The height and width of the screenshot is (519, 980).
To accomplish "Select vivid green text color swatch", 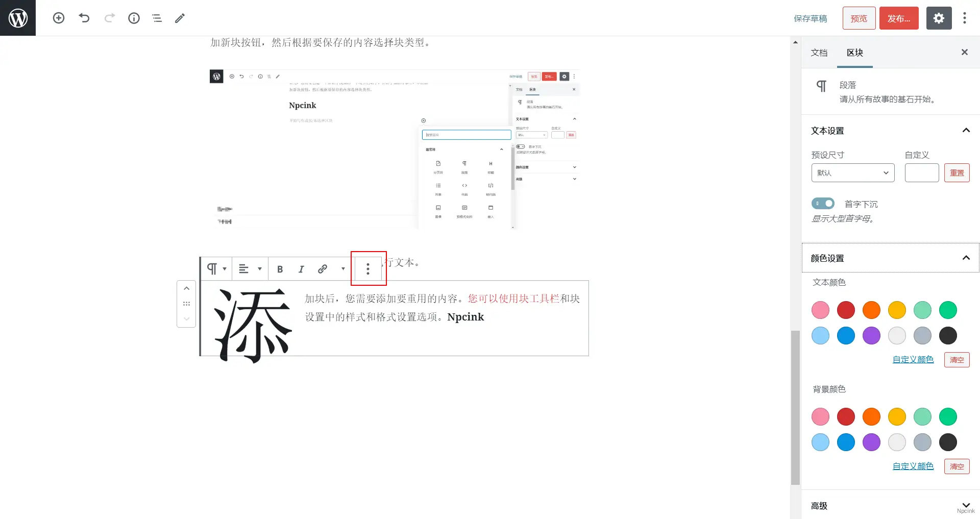I will (x=948, y=310).
